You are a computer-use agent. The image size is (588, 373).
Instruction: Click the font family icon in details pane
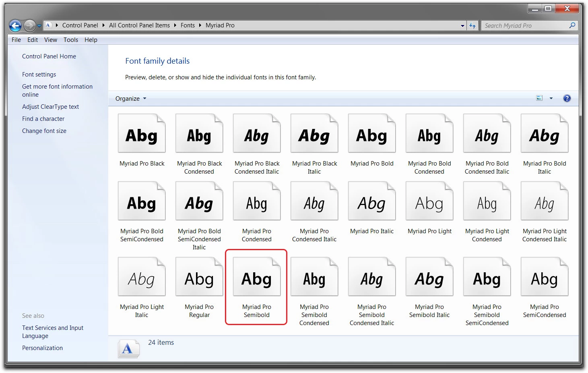[x=128, y=348]
